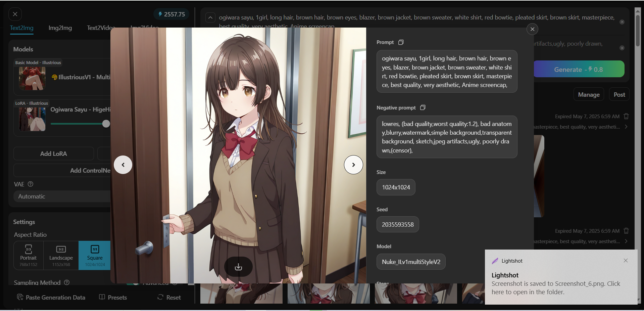Click the prompt text box in modal
The width and height of the screenshot is (644, 311).
pos(447,72)
